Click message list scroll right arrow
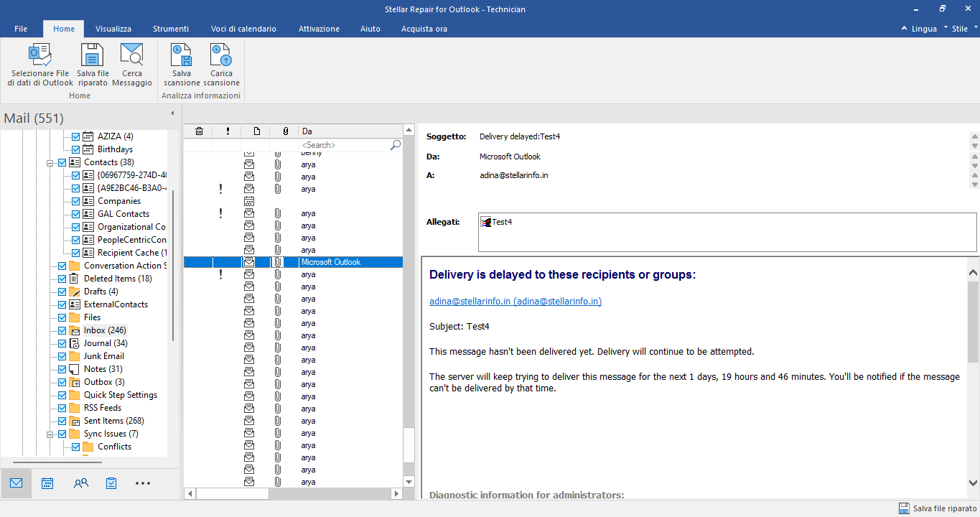The image size is (980, 517). pyautogui.click(x=396, y=494)
